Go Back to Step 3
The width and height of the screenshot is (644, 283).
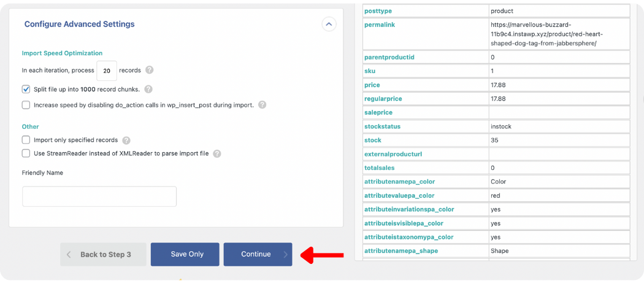click(x=104, y=254)
